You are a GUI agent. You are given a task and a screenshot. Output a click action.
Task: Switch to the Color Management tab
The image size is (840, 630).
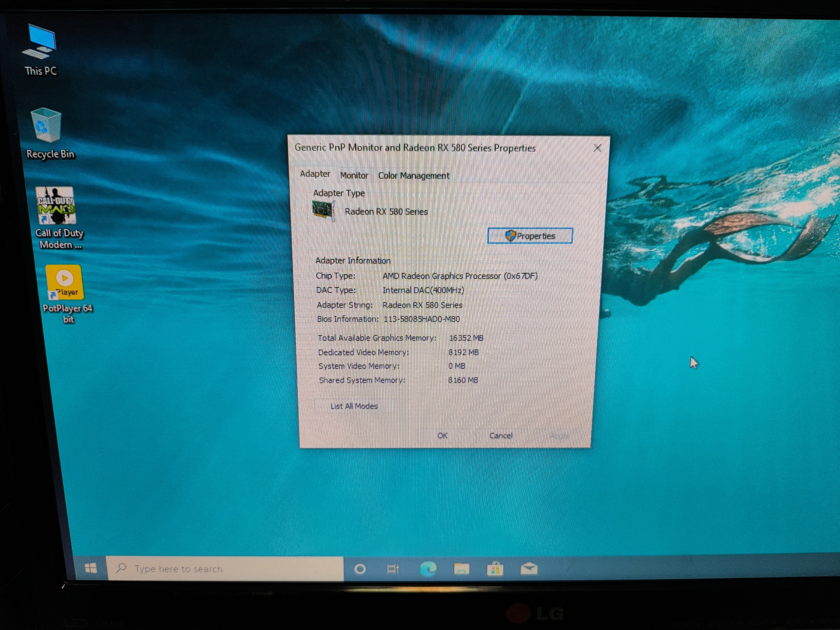(x=413, y=176)
